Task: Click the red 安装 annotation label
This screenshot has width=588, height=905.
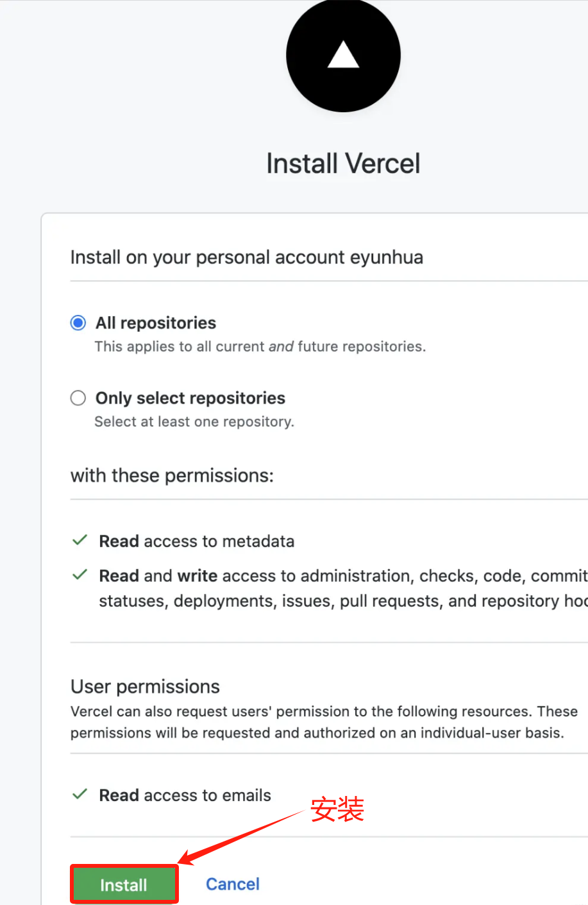Action: (x=337, y=809)
